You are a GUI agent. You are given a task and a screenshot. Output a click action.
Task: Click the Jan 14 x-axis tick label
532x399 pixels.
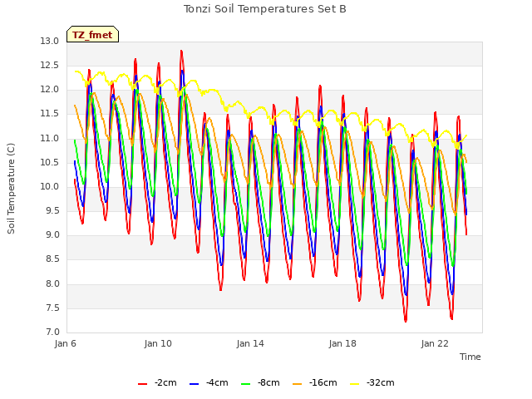(x=250, y=343)
